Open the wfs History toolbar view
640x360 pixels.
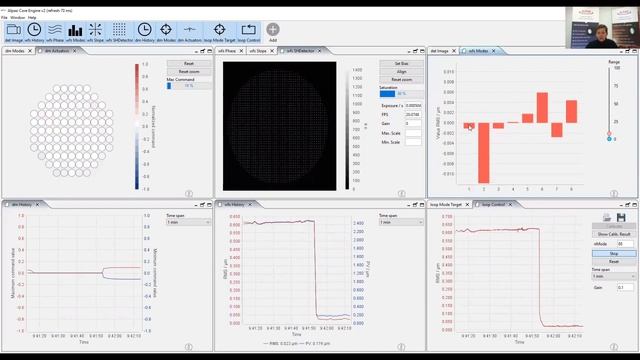(34, 33)
